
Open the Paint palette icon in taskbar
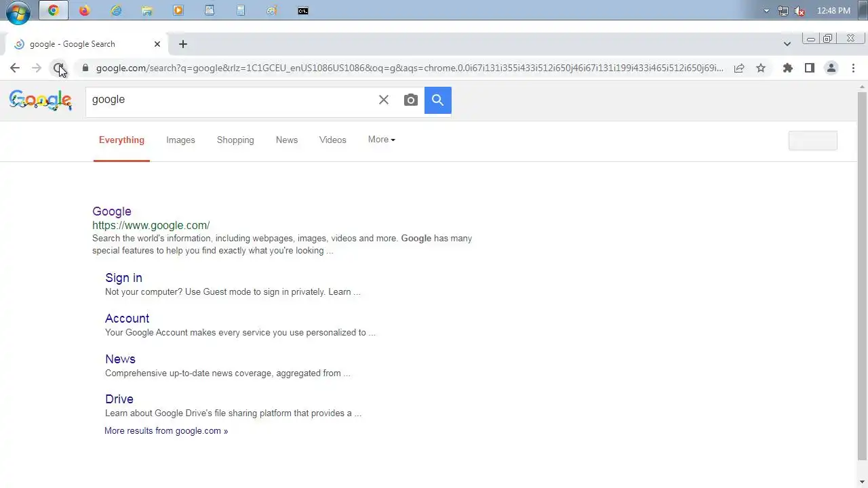(272, 10)
